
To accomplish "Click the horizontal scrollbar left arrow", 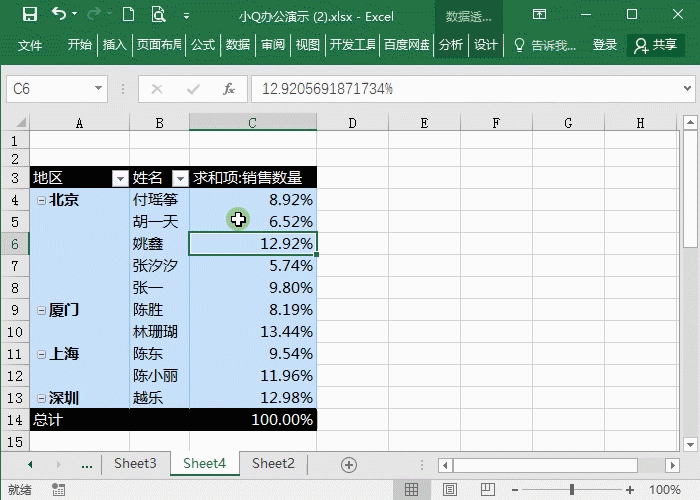I will [x=445, y=466].
